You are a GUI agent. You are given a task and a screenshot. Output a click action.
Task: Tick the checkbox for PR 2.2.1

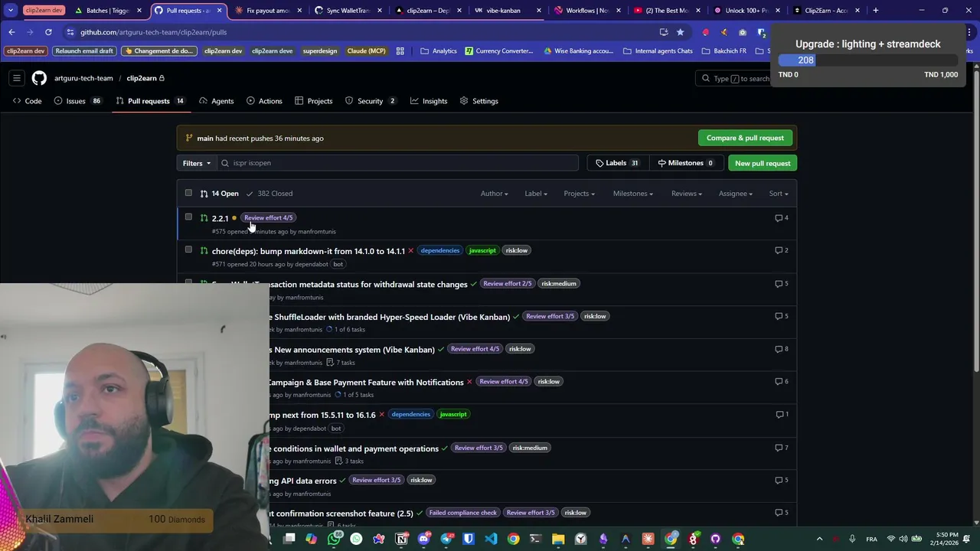pyautogui.click(x=188, y=217)
